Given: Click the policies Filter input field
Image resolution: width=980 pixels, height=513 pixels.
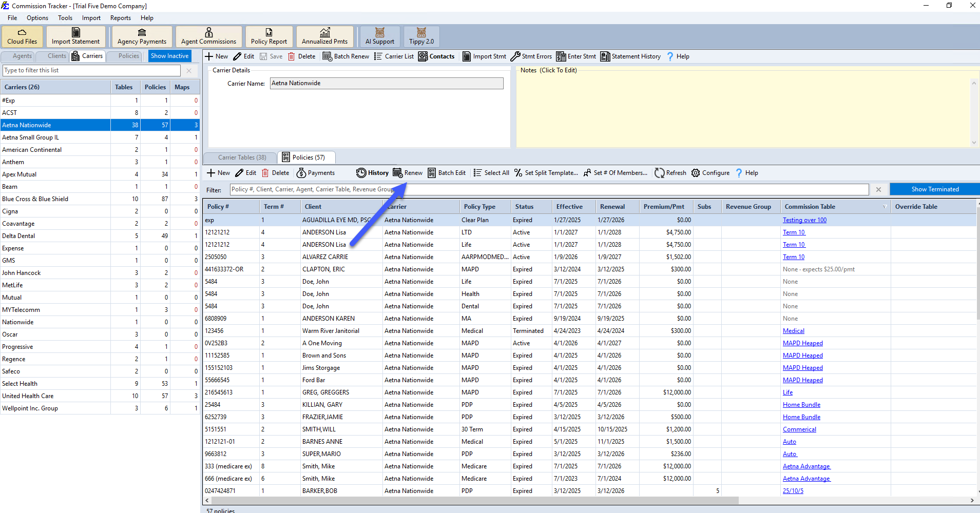Looking at the screenshot, I should (x=549, y=189).
